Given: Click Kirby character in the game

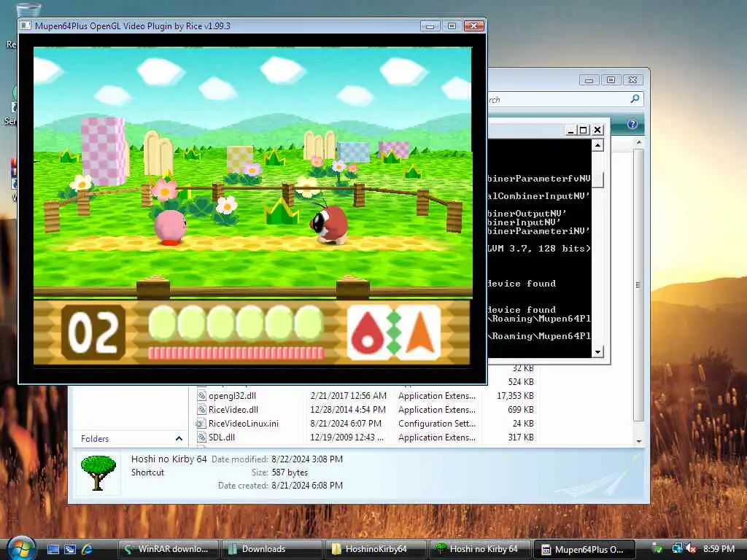Looking at the screenshot, I should 170,227.
